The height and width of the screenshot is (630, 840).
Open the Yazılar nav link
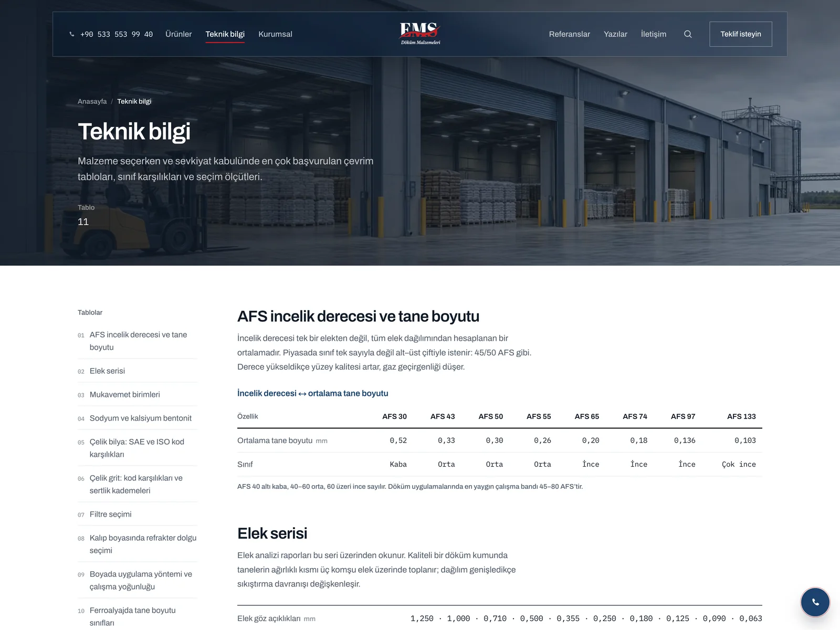tap(615, 34)
